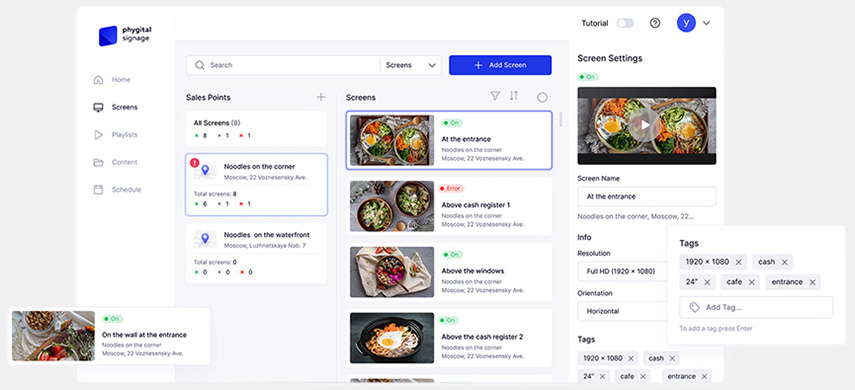Open the Above the windows screen
The width and height of the screenshot is (855, 390).
tap(449, 272)
